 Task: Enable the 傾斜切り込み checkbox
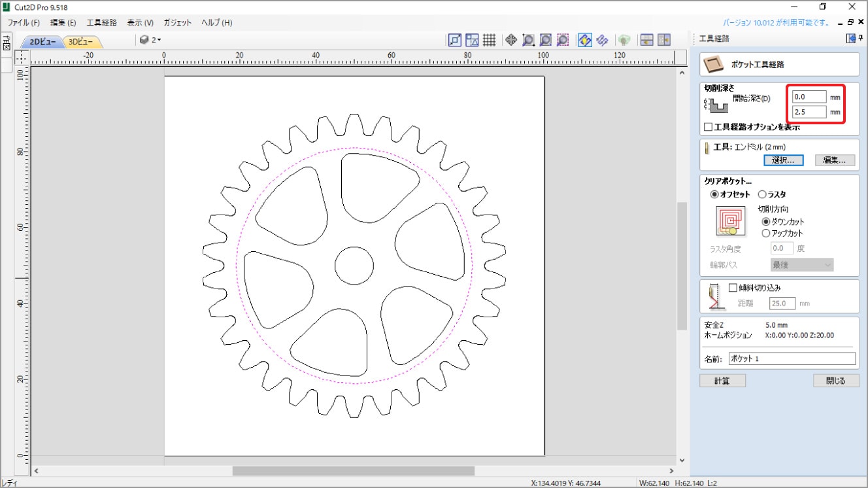(733, 287)
